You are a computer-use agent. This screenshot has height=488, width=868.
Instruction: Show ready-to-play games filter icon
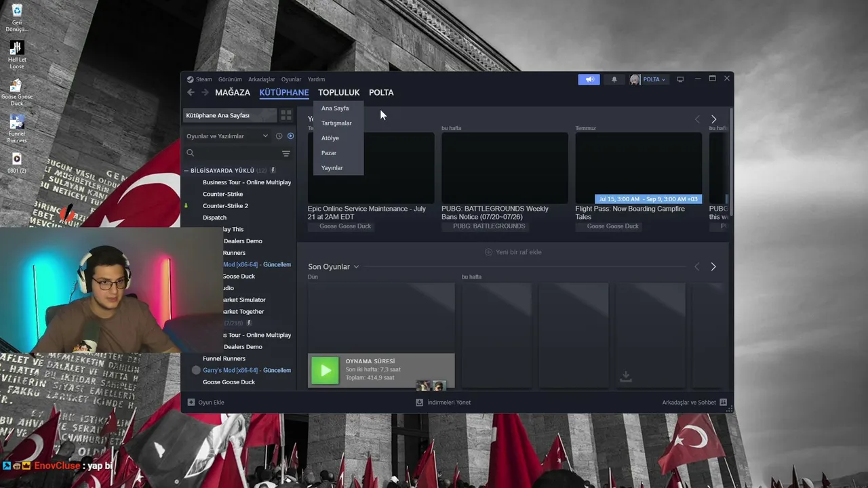pyautogui.click(x=290, y=136)
